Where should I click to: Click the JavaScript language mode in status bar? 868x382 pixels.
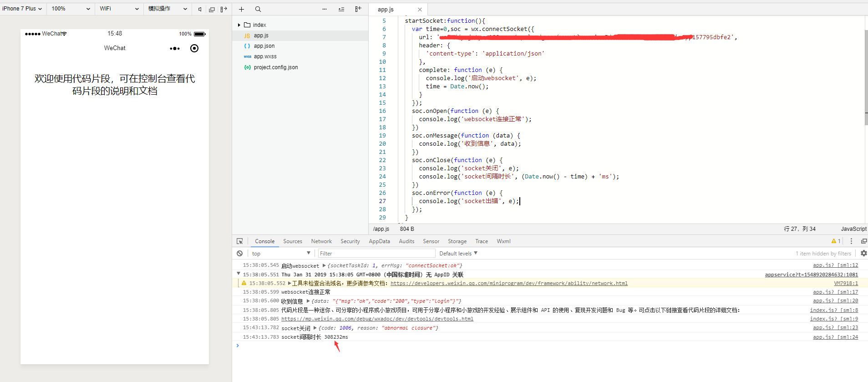853,229
